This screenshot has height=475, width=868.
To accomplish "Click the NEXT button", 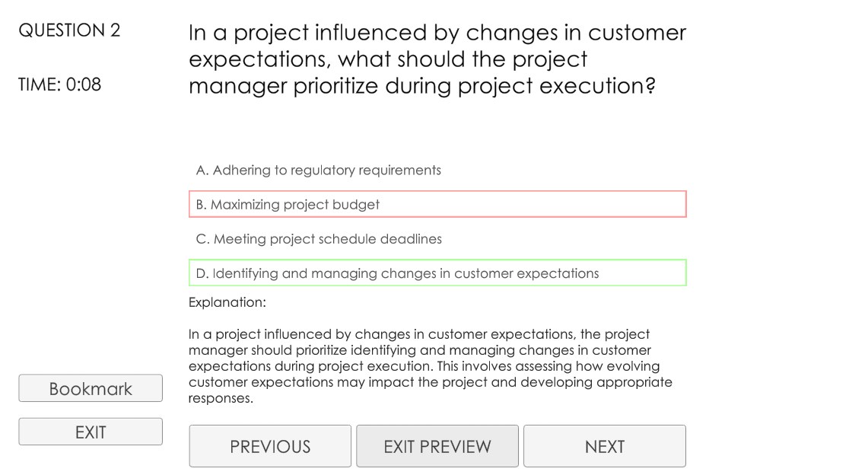I will (604, 447).
